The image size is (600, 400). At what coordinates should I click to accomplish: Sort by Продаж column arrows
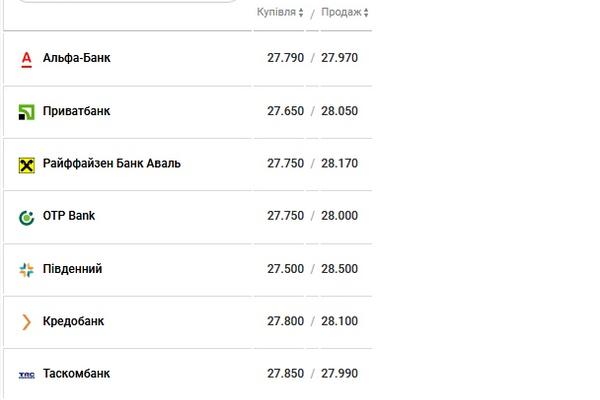pyautogui.click(x=366, y=13)
